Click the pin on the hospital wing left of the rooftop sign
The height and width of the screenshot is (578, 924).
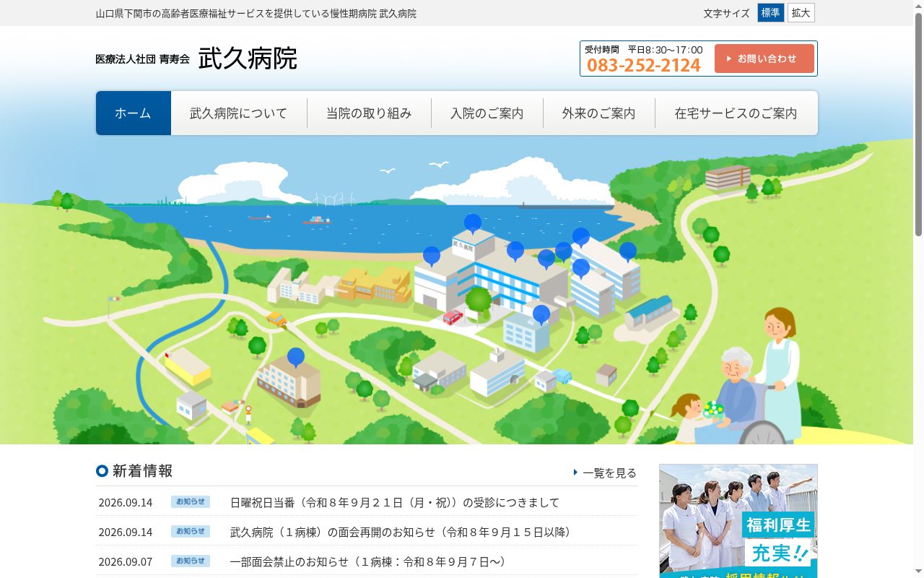point(432,256)
